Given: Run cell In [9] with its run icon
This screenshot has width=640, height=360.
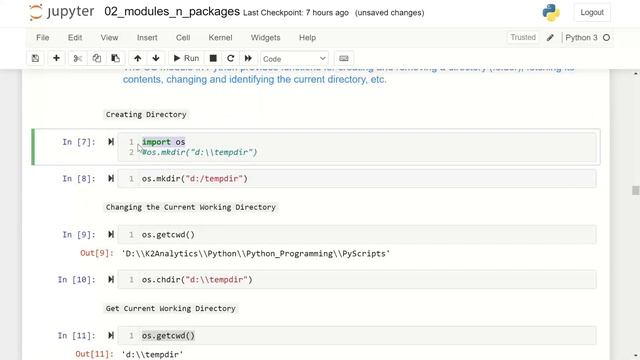Looking at the screenshot, I should pos(111,234).
